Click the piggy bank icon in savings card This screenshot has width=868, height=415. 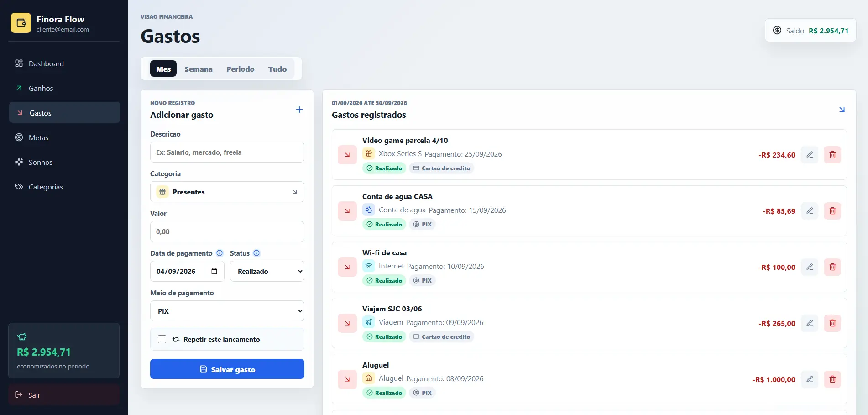pos(22,337)
